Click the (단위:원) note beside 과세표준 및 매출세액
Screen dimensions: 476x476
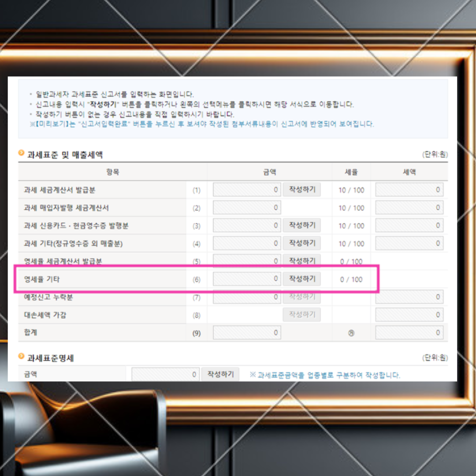click(x=435, y=155)
